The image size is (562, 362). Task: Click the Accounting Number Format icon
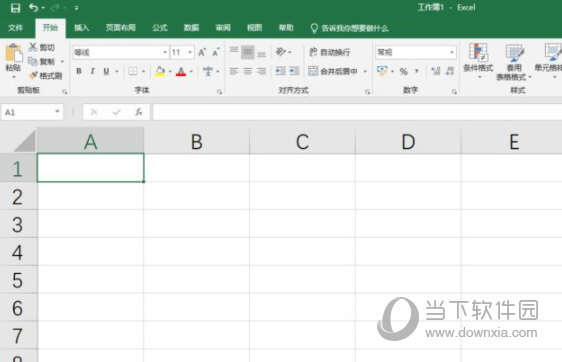pyautogui.click(x=382, y=71)
